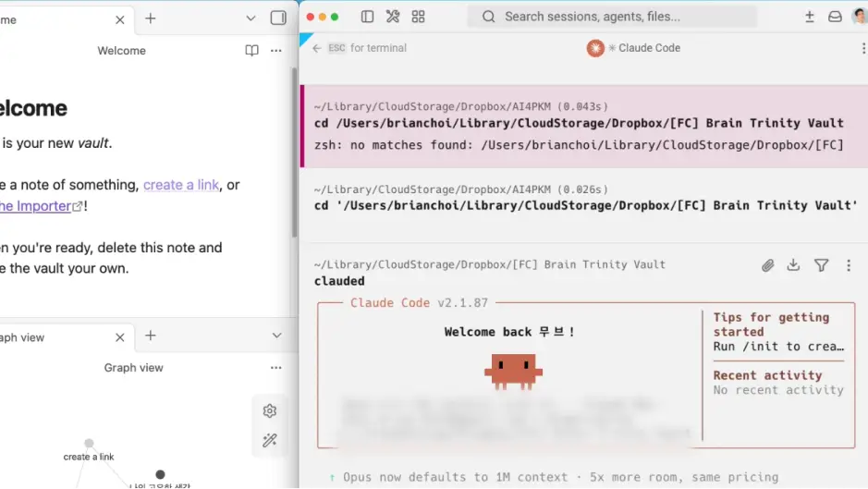Open the Importer external link
Image resolution: width=868 pixels, height=489 pixels.
(41, 206)
